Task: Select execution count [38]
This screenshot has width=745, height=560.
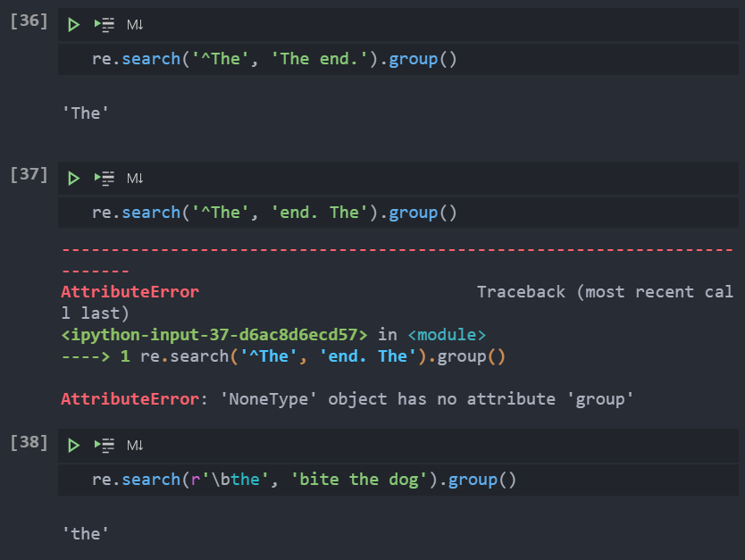Action: [29, 442]
